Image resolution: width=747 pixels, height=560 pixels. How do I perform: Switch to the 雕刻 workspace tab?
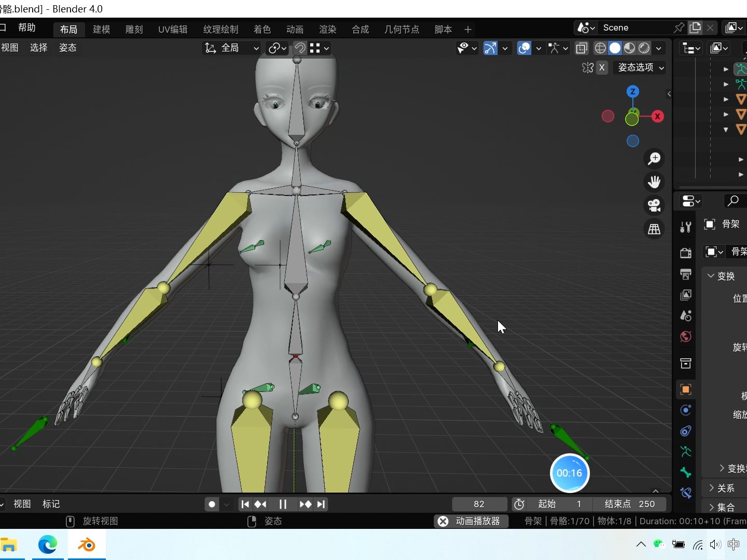[x=134, y=30]
